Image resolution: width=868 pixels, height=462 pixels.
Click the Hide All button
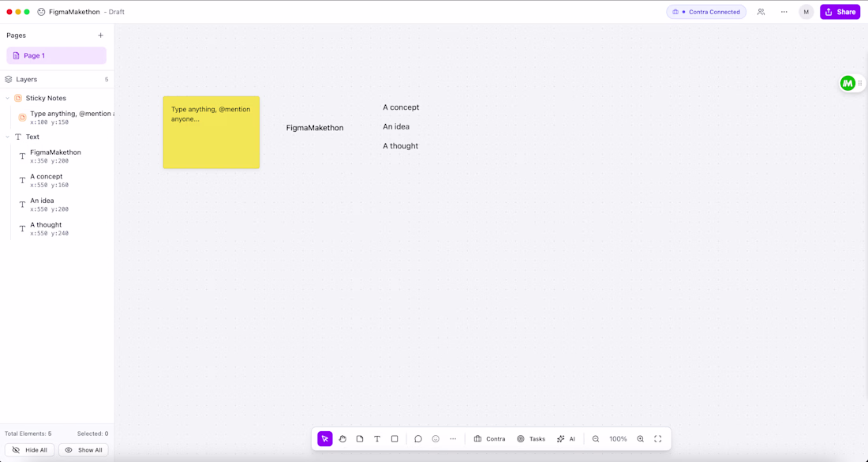tap(30, 450)
